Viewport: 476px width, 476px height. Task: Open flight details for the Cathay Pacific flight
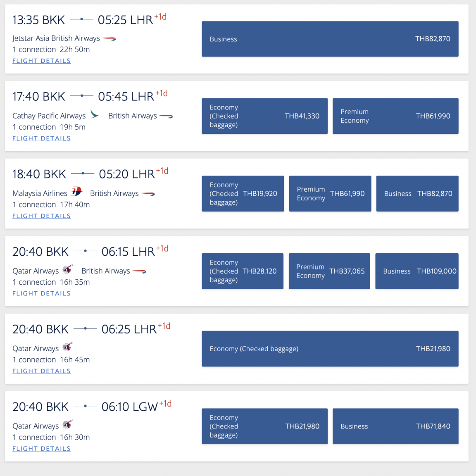[42, 138]
